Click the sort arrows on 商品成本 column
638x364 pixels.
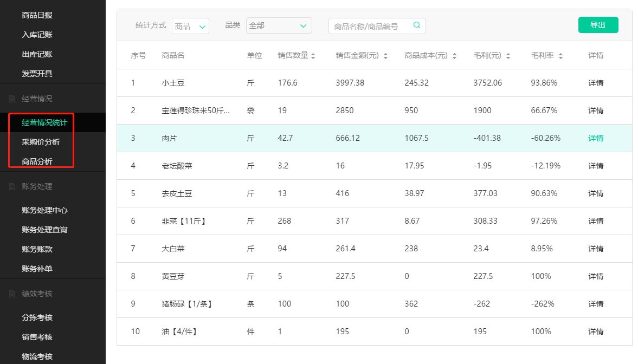click(454, 55)
